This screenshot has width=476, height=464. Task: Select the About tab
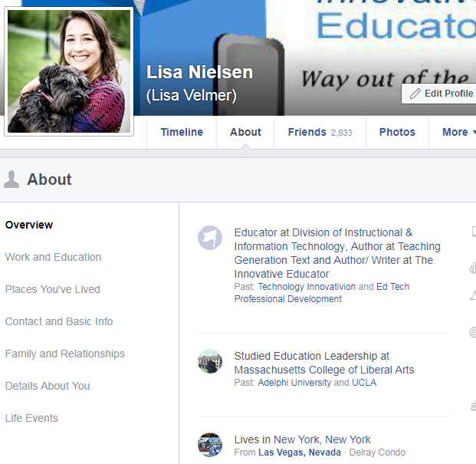click(x=245, y=132)
